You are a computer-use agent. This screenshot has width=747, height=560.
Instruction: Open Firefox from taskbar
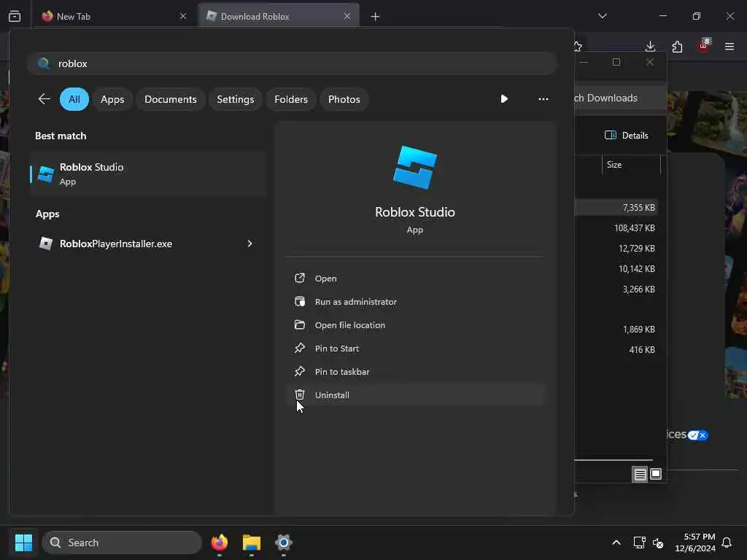pos(220,542)
